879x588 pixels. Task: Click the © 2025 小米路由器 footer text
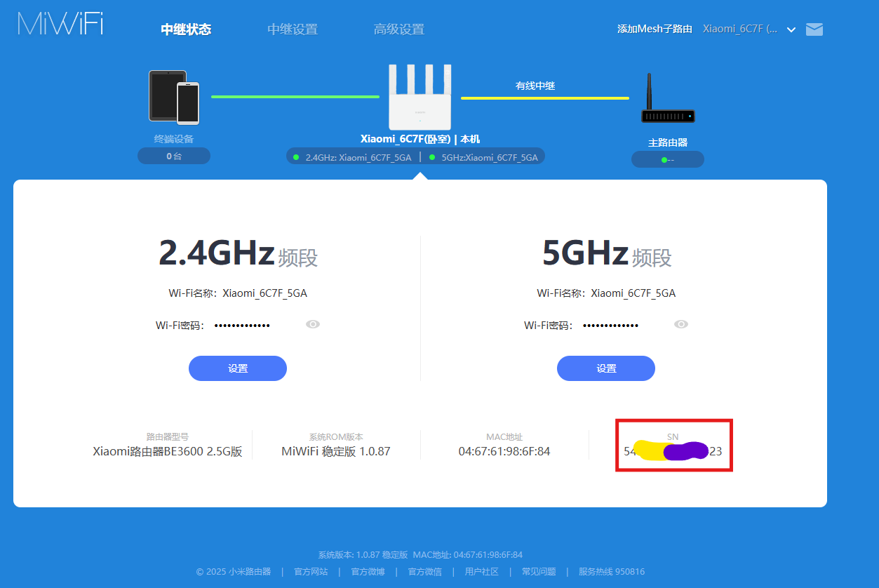[x=234, y=571]
